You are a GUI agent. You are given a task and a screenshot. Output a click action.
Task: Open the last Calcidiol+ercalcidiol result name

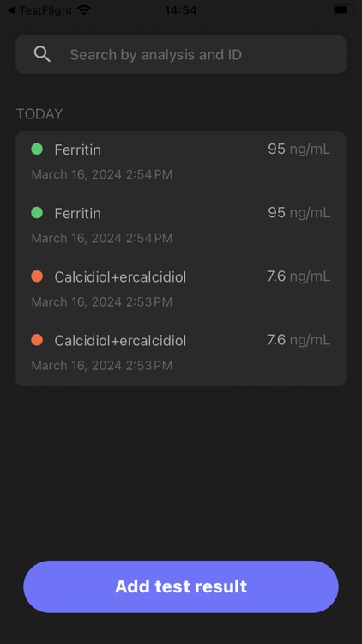click(x=120, y=341)
